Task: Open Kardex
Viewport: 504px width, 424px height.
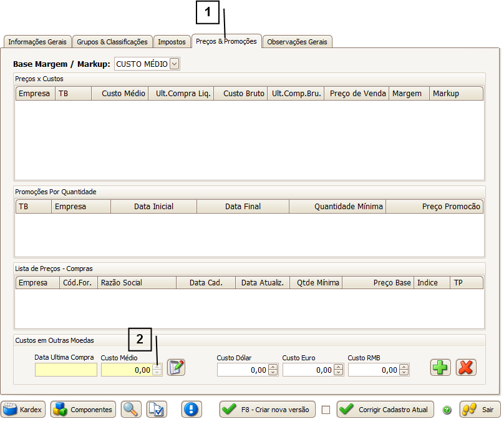Action: [x=24, y=410]
